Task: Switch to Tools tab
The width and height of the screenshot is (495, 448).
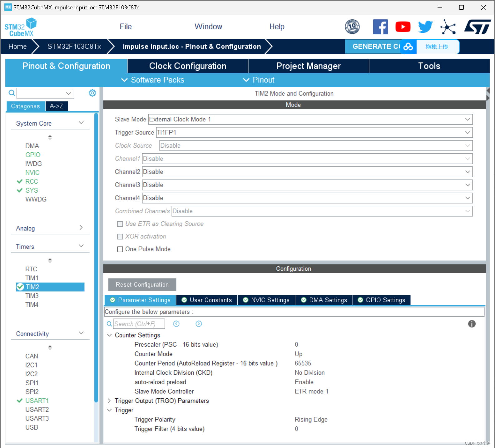Action: [x=429, y=66]
